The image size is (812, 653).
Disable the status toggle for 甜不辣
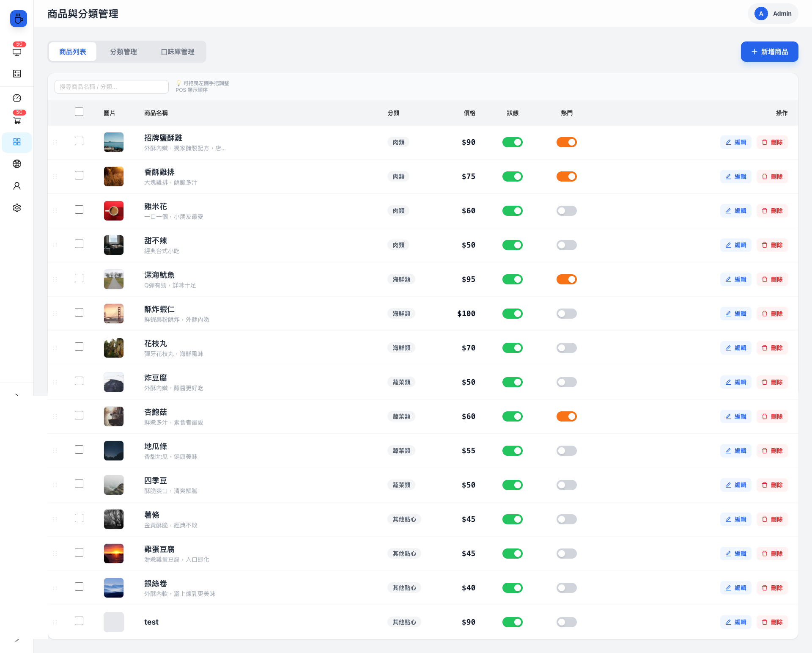(x=512, y=245)
